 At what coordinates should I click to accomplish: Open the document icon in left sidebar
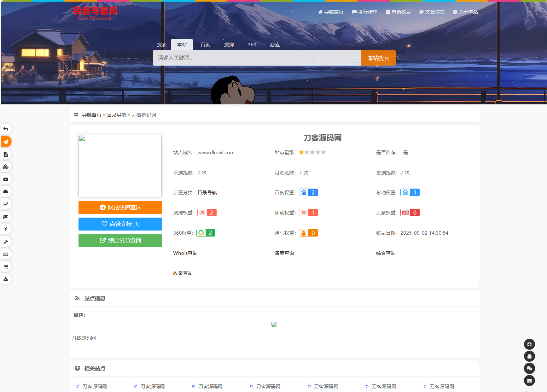point(6,154)
